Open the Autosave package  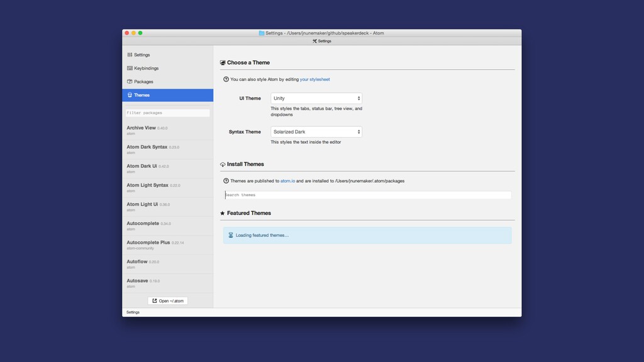click(x=167, y=283)
